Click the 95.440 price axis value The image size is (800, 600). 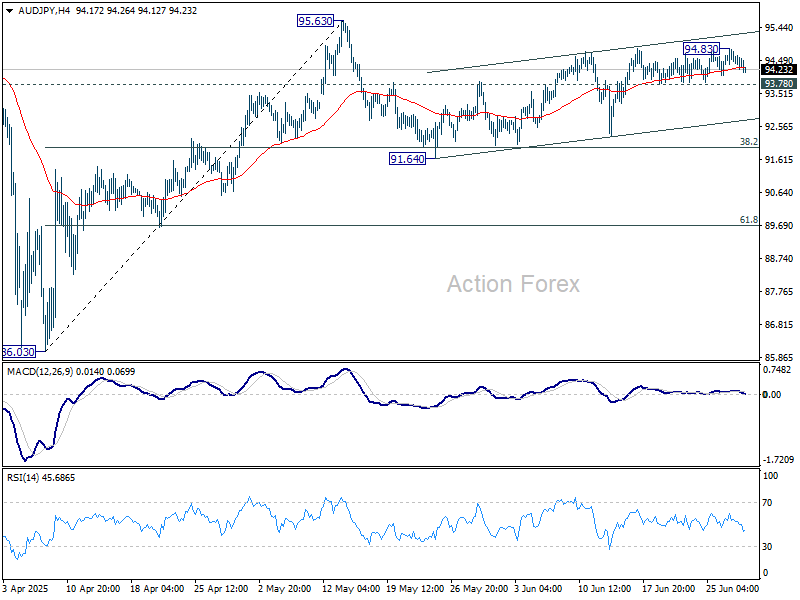point(779,28)
